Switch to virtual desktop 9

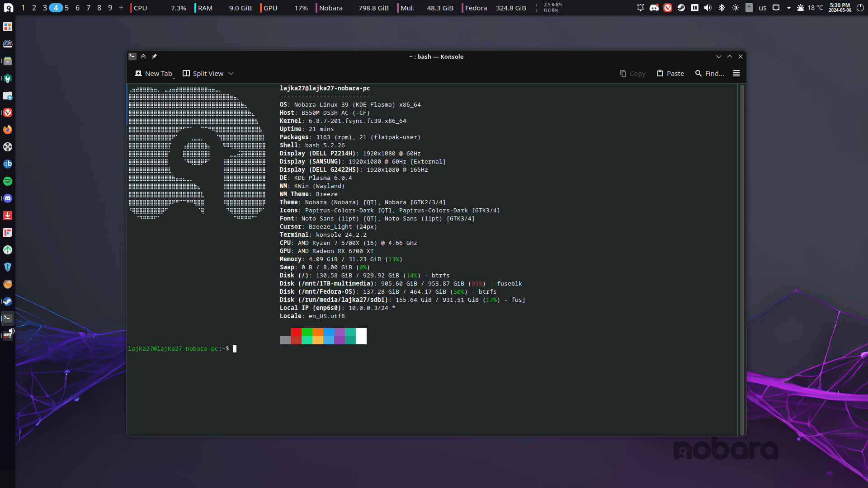[110, 8]
